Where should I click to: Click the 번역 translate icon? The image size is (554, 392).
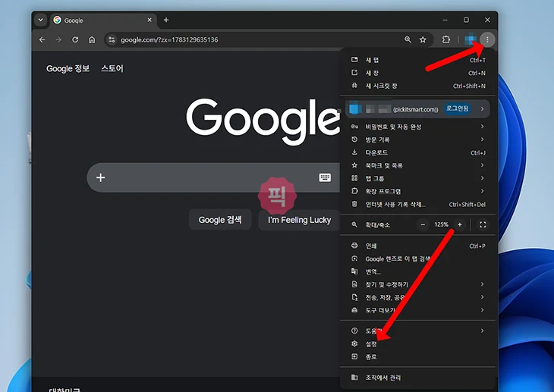coord(354,271)
